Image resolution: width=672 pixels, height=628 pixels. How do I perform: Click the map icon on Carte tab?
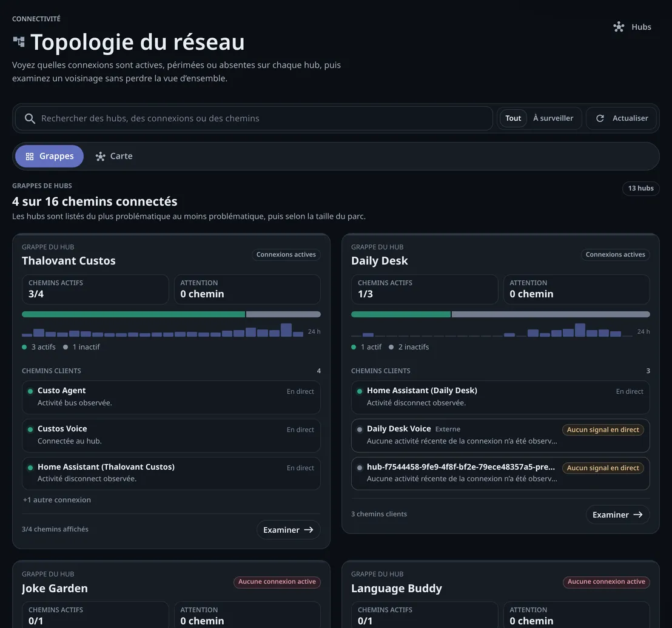[100, 157]
